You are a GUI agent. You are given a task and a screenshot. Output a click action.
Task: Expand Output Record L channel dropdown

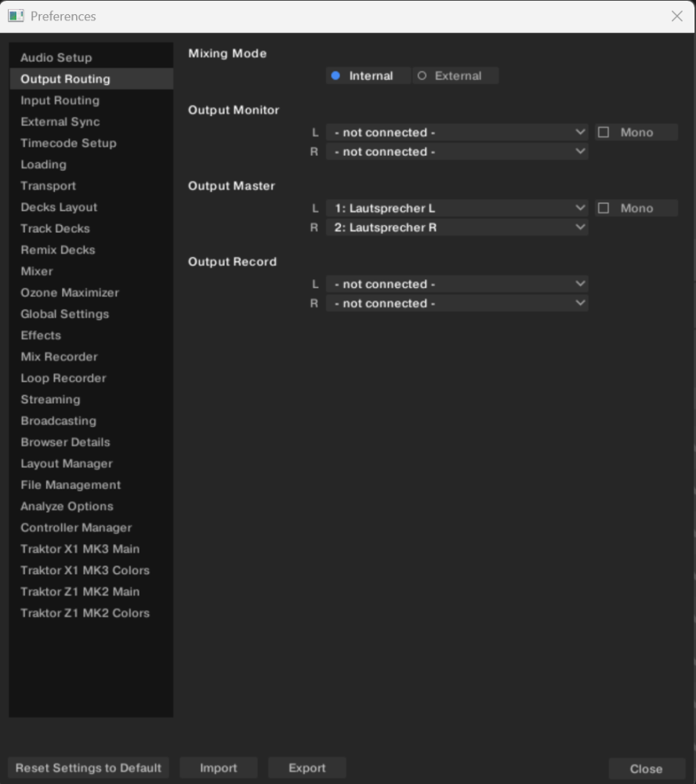[457, 284]
